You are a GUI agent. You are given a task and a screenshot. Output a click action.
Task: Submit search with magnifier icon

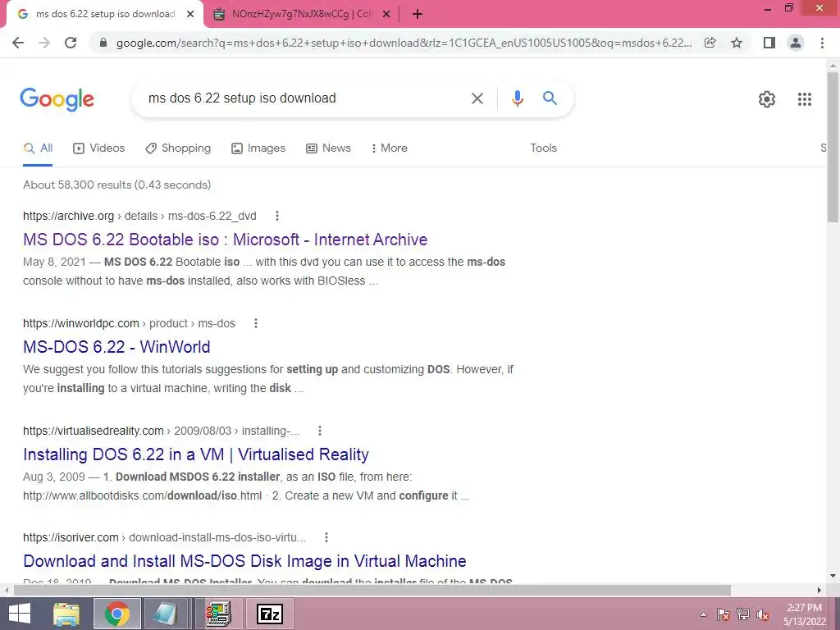[550, 98]
